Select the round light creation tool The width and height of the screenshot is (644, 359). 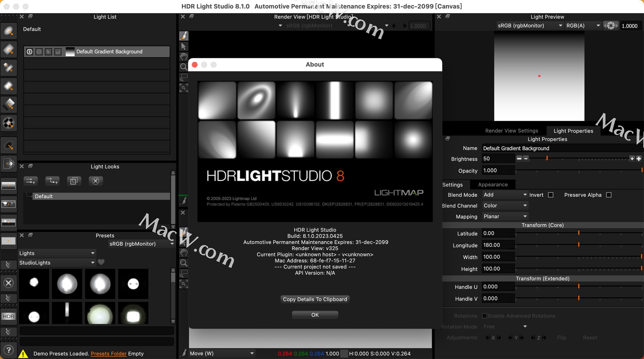[9, 31]
